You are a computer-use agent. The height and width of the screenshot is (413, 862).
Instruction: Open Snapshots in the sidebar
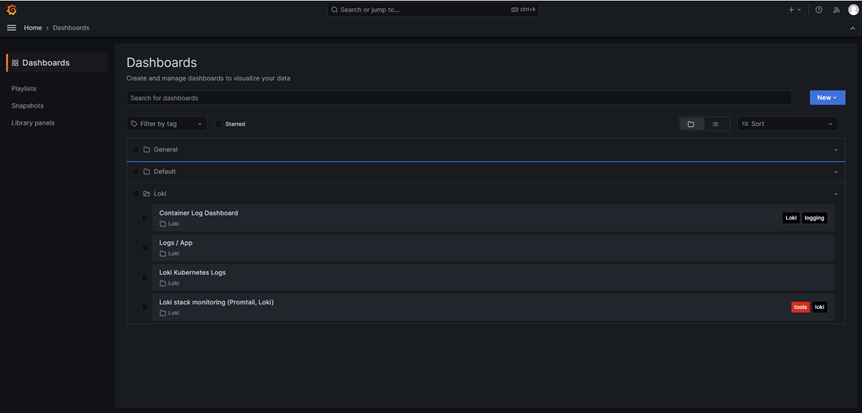pyautogui.click(x=27, y=106)
